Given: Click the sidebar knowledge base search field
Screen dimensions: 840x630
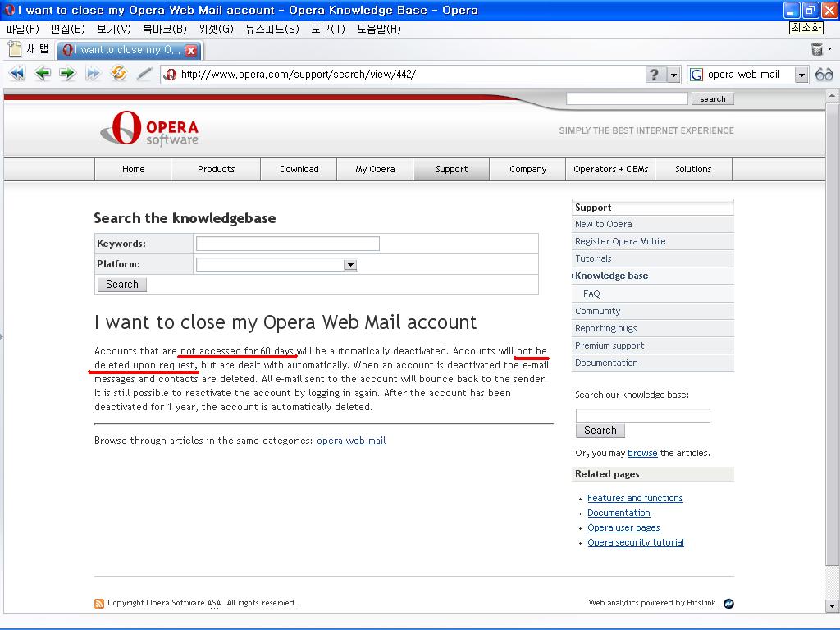Looking at the screenshot, I should [x=643, y=416].
